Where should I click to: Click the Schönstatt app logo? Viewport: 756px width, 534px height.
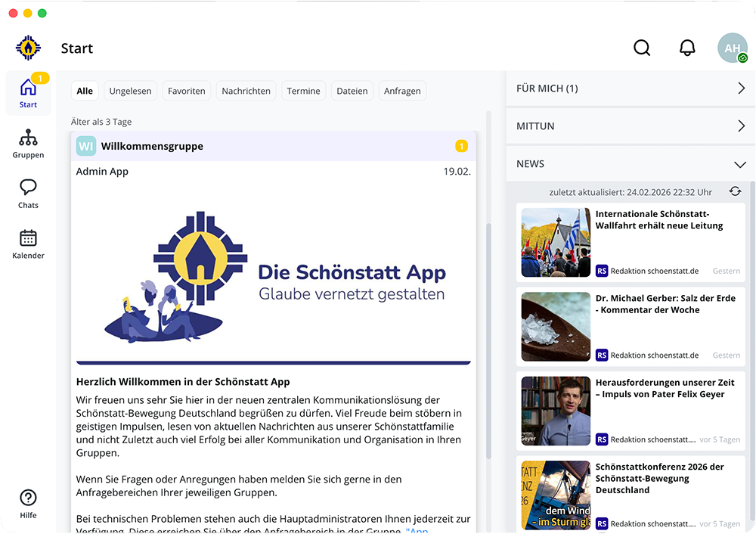[x=28, y=48]
